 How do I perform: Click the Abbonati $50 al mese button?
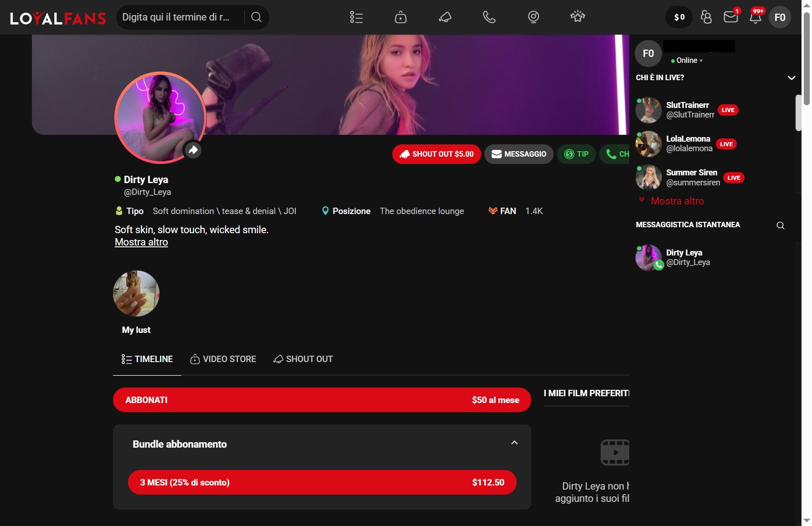pos(322,400)
